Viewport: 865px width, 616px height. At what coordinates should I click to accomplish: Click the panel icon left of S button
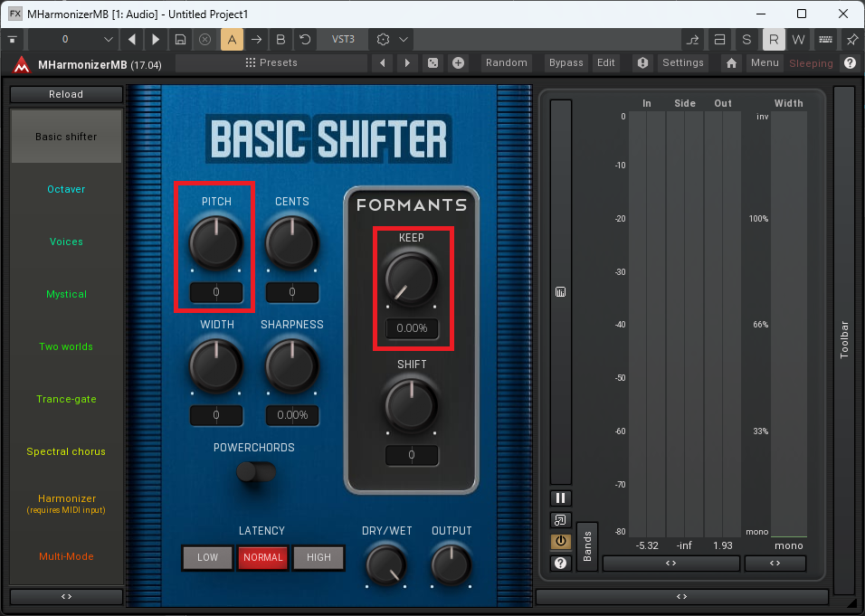(719, 39)
